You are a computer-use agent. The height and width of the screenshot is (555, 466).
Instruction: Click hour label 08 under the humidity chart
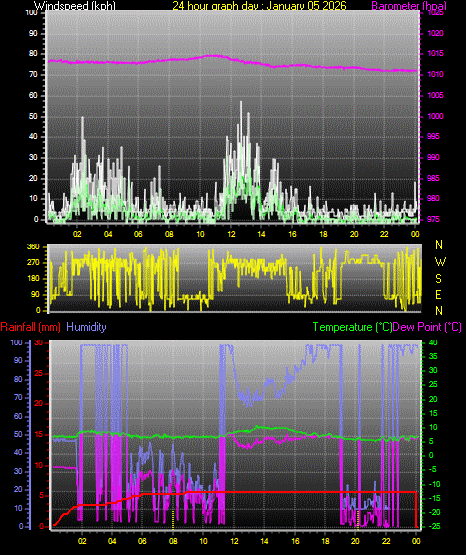click(x=173, y=541)
